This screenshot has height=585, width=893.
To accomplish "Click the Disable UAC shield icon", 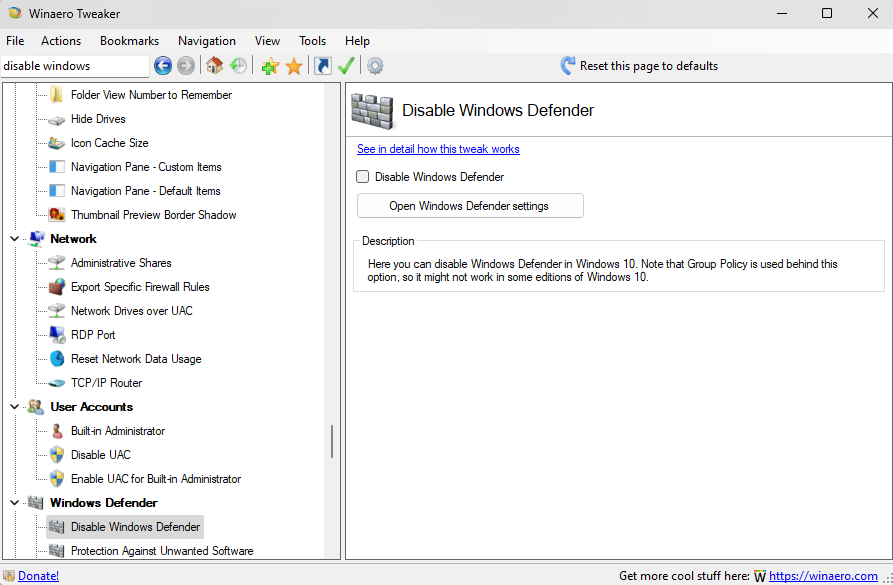I will (57, 455).
